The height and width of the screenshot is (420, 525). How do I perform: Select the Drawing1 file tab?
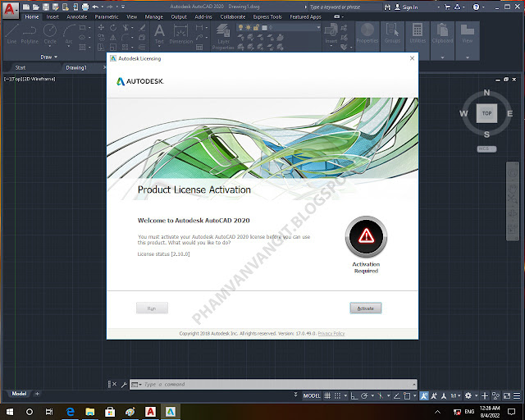(76, 67)
